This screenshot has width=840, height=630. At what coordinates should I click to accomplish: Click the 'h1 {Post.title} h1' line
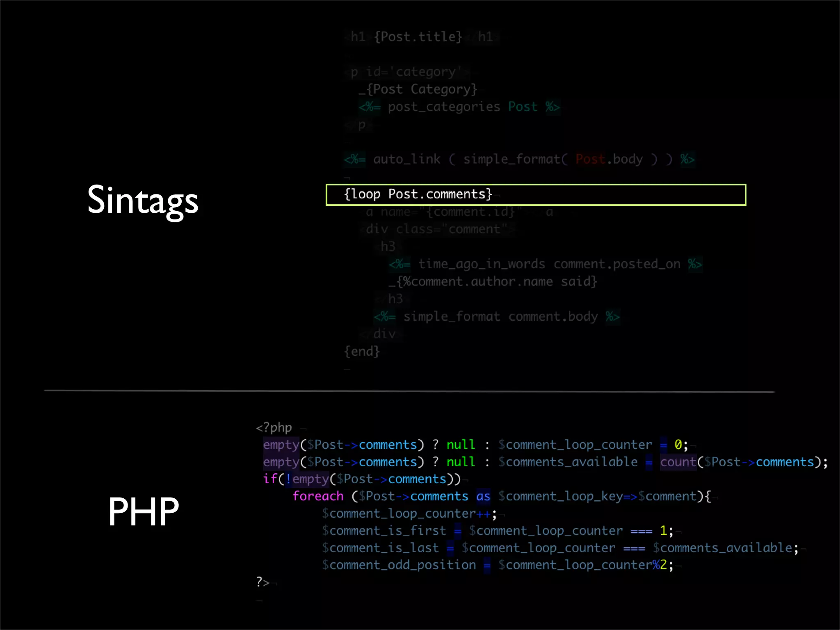(422, 37)
